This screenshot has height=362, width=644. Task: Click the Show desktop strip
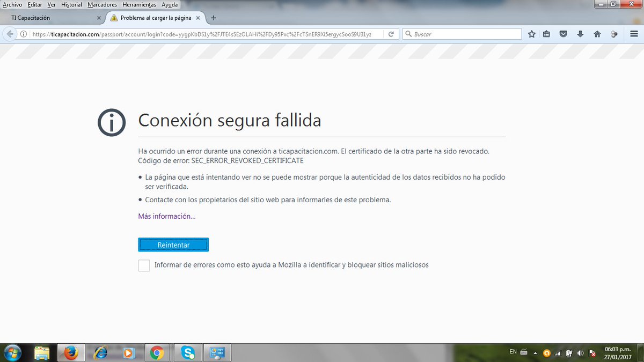[x=640, y=353]
